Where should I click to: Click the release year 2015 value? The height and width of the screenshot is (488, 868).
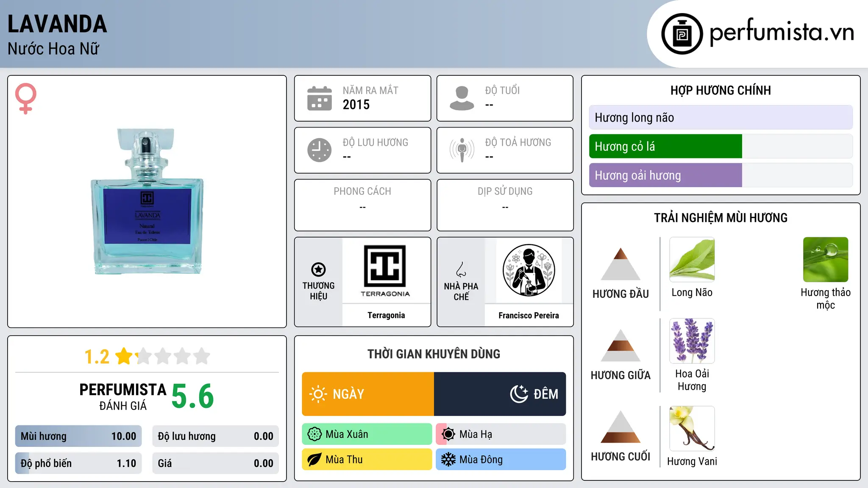[356, 105]
